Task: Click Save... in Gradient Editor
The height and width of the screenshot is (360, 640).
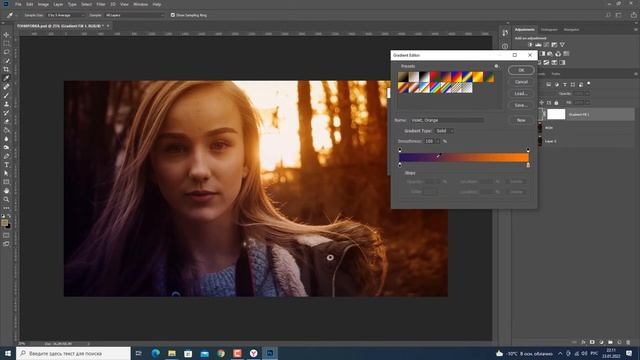Action: (x=521, y=105)
